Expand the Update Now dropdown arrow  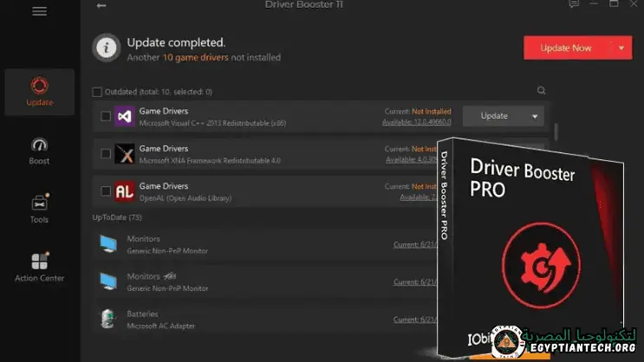point(621,48)
